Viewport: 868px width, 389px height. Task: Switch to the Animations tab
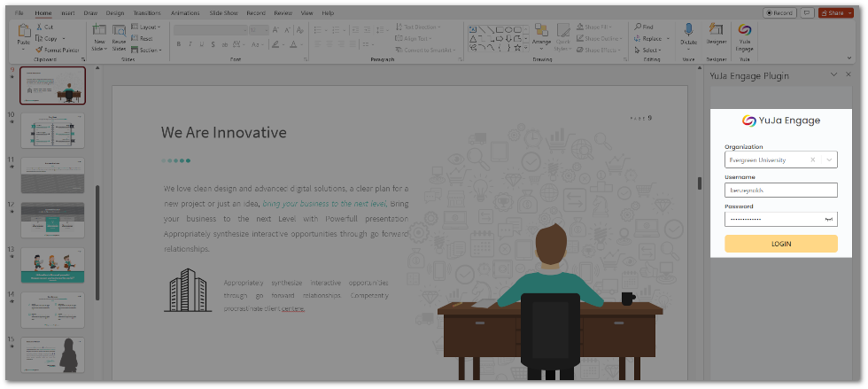click(x=185, y=12)
